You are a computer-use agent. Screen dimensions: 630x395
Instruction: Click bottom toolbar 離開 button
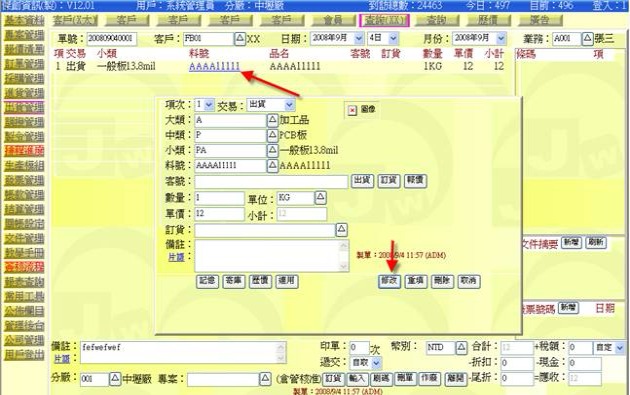456,379
